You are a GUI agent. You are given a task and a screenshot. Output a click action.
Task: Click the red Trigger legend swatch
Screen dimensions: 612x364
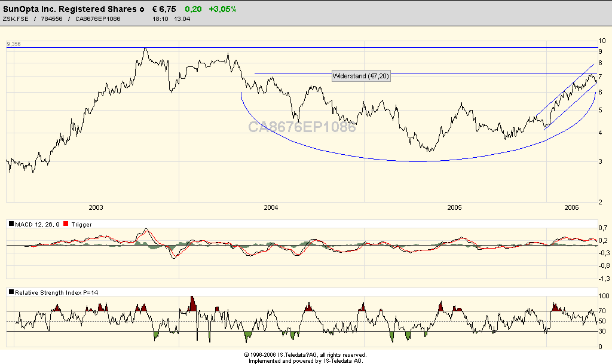(x=66, y=224)
